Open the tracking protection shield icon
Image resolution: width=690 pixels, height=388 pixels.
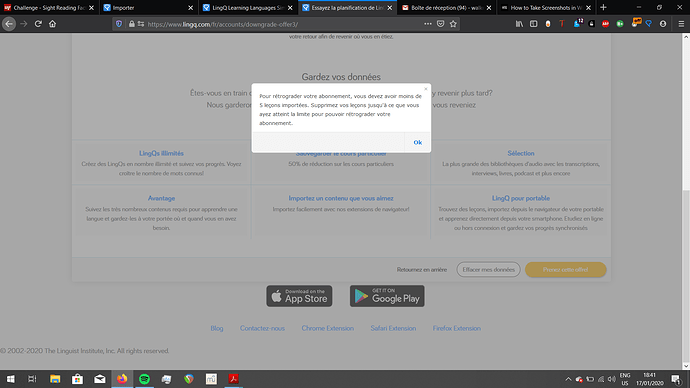(119, 24)
